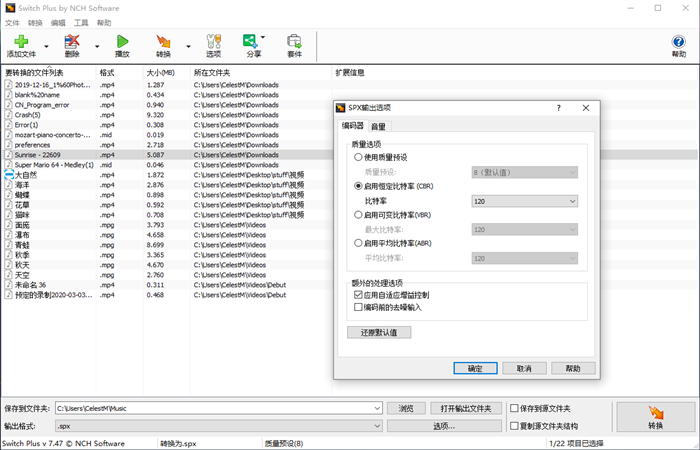Toggle adaptive gain control (应用自适应增益控制) checkbox
700x450 pixels.
pos(358,295)
